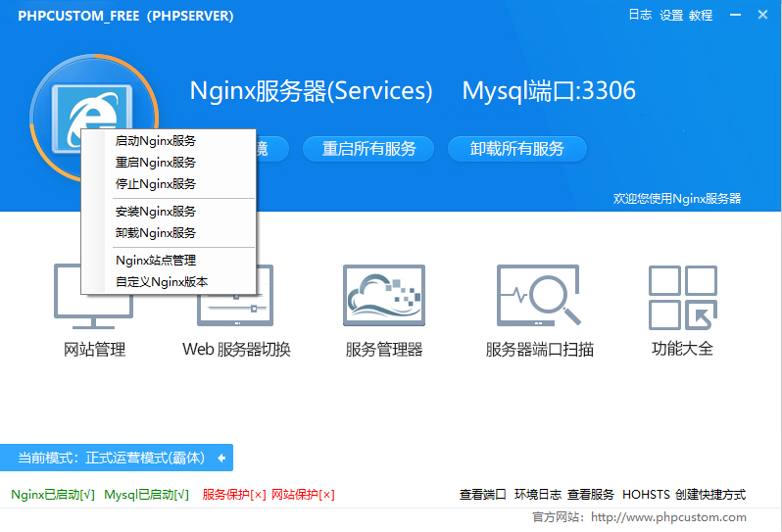Toggle the 服务保护[×] status
The width and height of the screenshot is (782, 532).
click(234, 495)
